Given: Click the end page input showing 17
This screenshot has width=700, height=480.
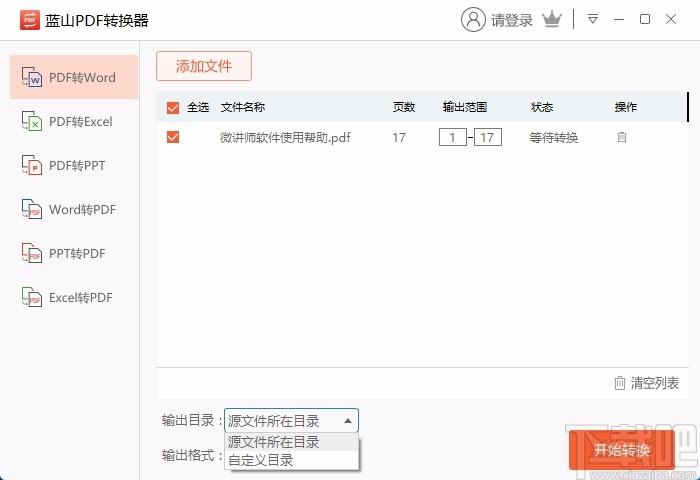Looking at the screenshot, I should click(488, 137).
